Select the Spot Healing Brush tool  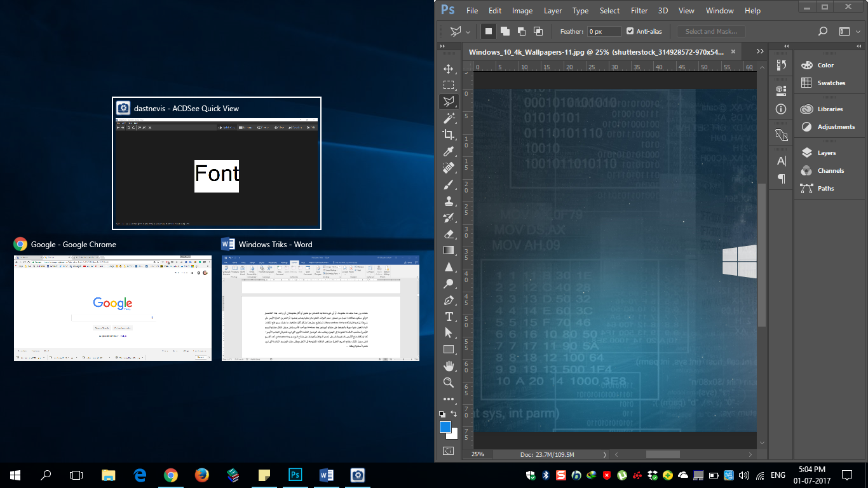(449, 168)
